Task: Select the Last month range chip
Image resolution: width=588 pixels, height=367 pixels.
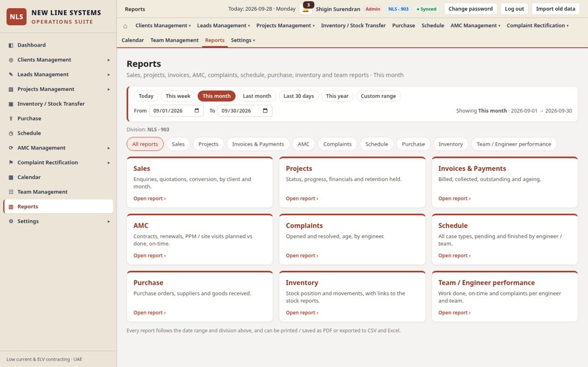Action: pyautogui.click(x=257, y=96)
